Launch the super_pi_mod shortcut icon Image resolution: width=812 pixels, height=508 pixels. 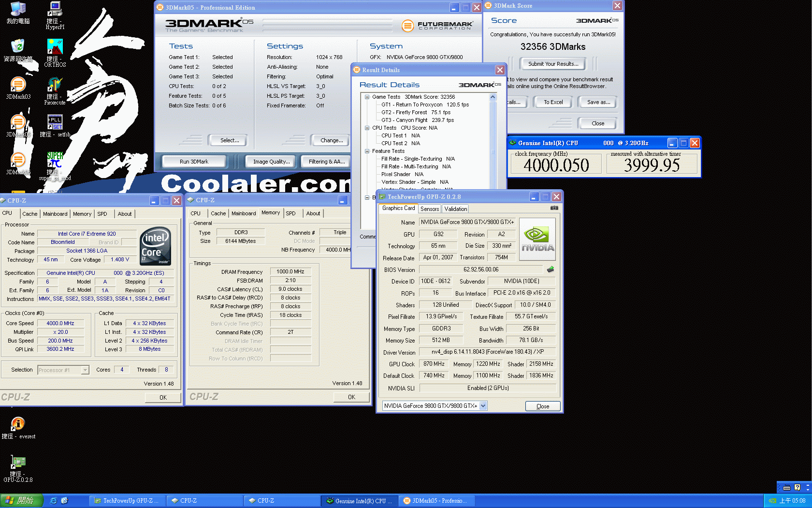tap(55, 165)
